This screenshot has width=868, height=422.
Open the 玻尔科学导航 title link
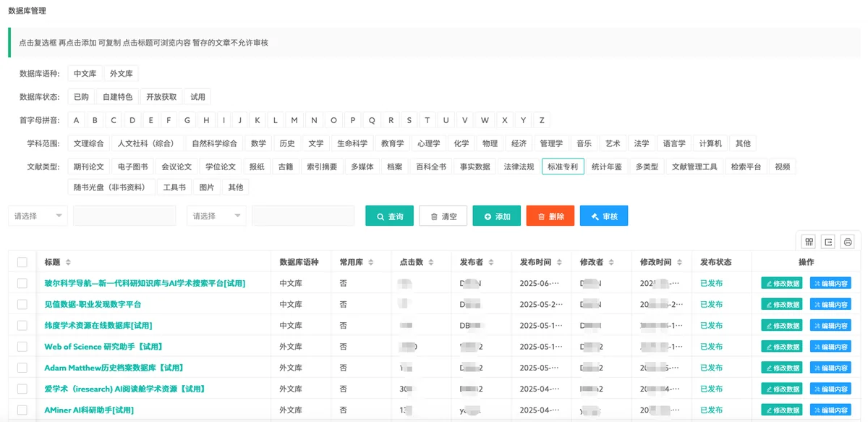coord(145,283)
